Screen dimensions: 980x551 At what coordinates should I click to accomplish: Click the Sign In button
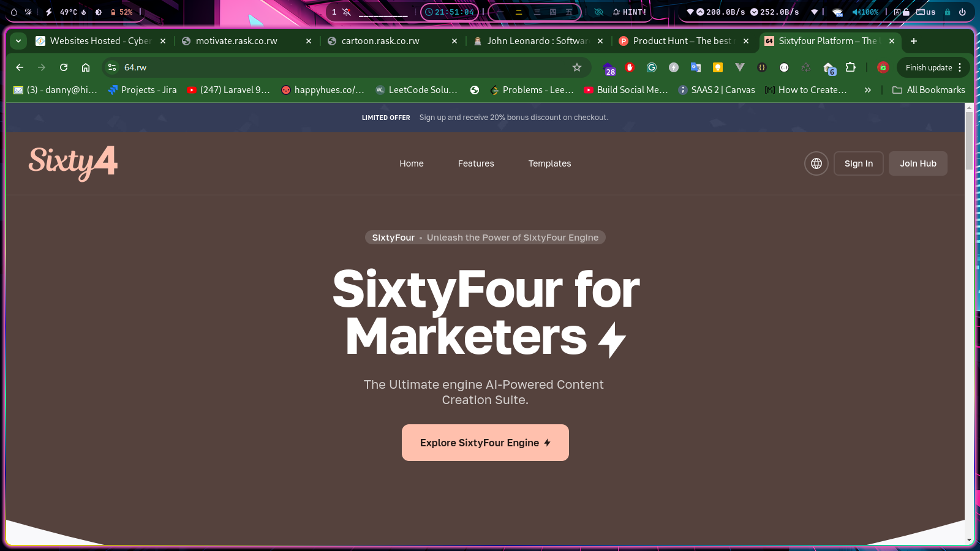pyautogui.click(x=859, y=163)
